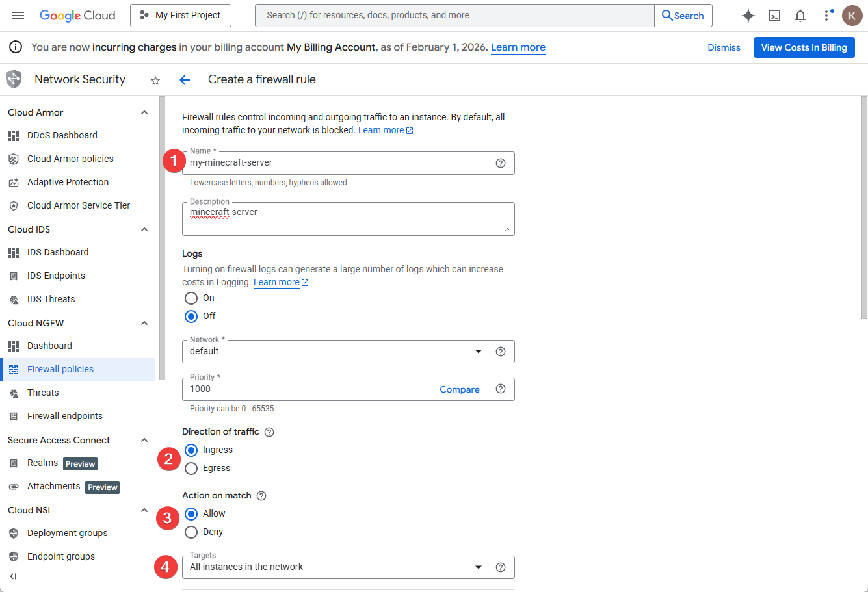Click the user account avatar K
This screenshot has height=592, width=868.
(x=852, y=16)
